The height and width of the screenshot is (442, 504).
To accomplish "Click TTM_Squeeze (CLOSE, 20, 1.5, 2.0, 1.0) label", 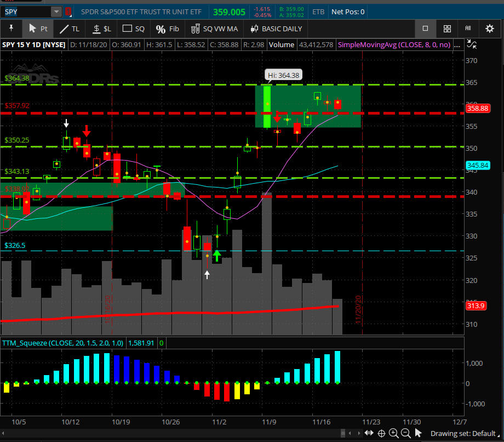I will (62, 343).
